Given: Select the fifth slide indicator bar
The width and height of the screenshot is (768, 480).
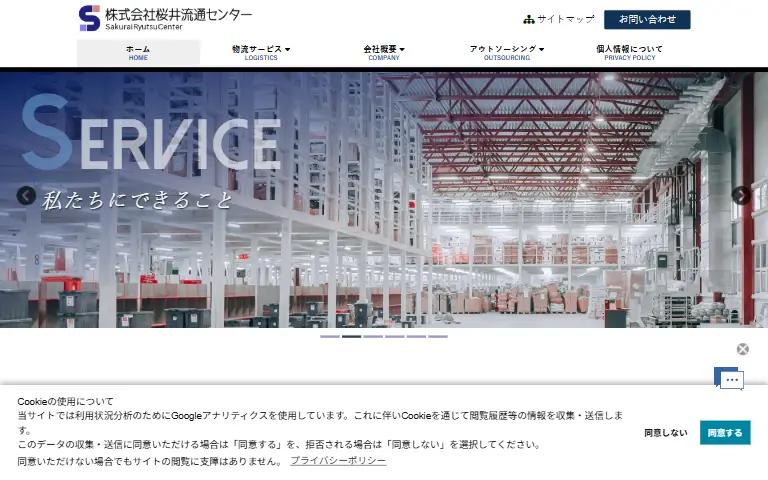Looking at the screenshot, I should point(416,336).
